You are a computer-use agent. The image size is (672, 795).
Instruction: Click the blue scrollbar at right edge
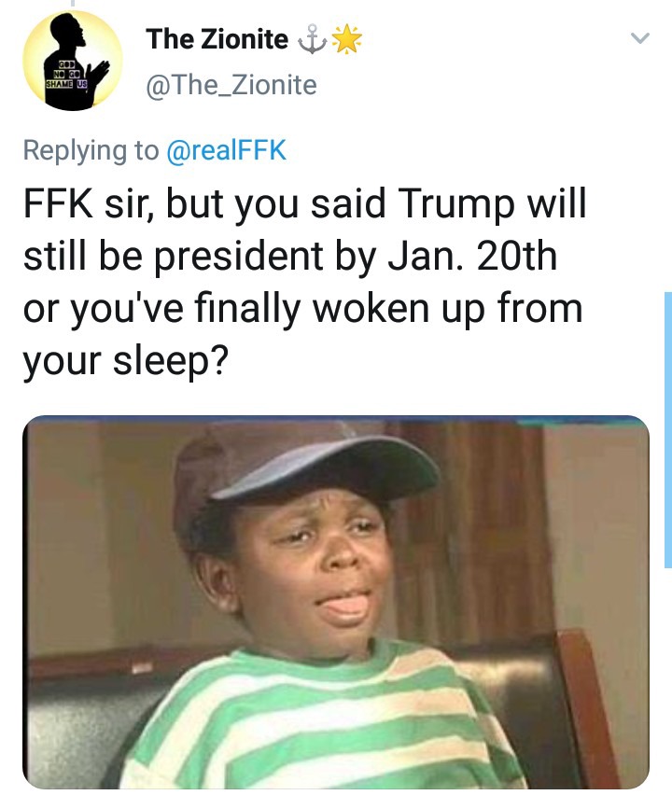pos(668,430)
